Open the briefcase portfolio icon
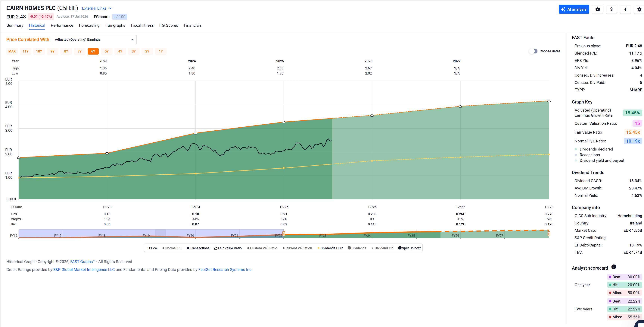 (x=598, y=9)
